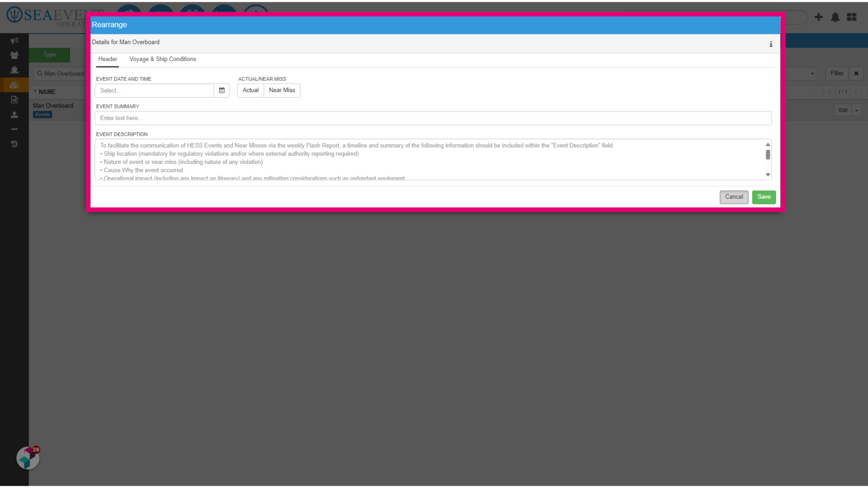Screen dimensions: 868x488
Task: Open the users group sidebar icon
Action: click(x=14, y=55)
